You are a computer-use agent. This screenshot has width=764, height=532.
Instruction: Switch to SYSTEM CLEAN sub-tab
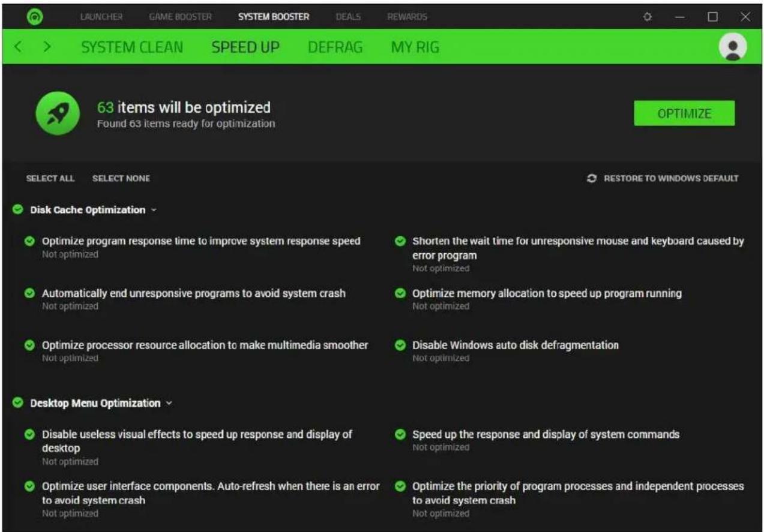pos(132,47)
